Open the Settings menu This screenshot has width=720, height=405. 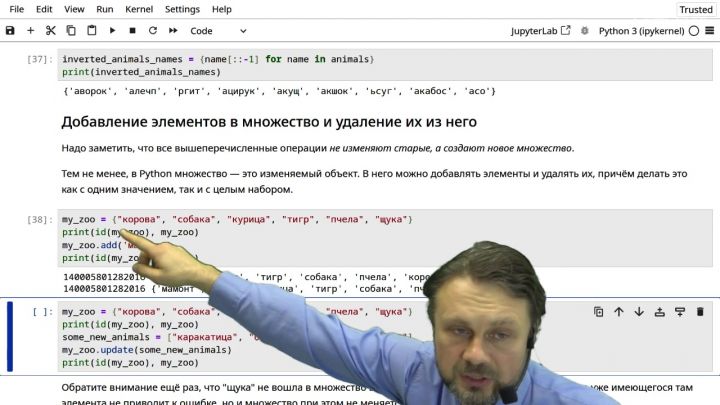pyautogui.click(x=182, y=9)
